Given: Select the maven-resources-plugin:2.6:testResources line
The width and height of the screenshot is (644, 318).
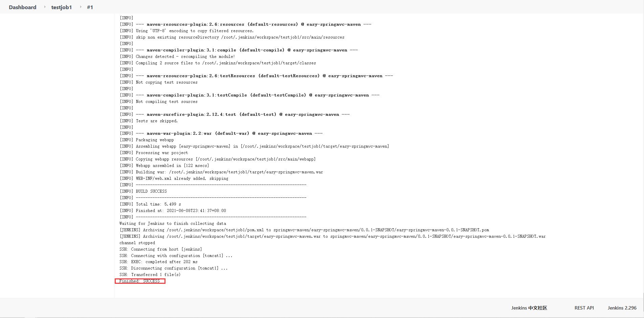Looking at the screenshot, I should [256, 76].
